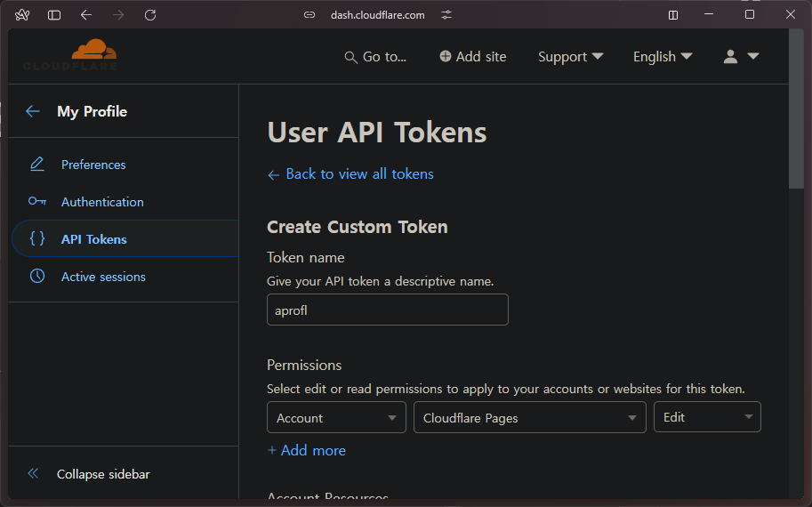Go back using browser back arrow

[x=86, y=15]
